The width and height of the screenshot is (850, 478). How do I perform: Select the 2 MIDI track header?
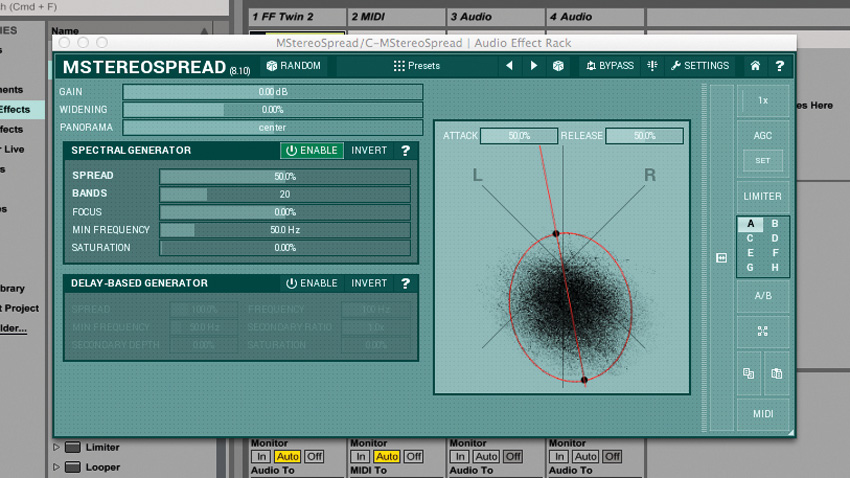coord(396,17)
